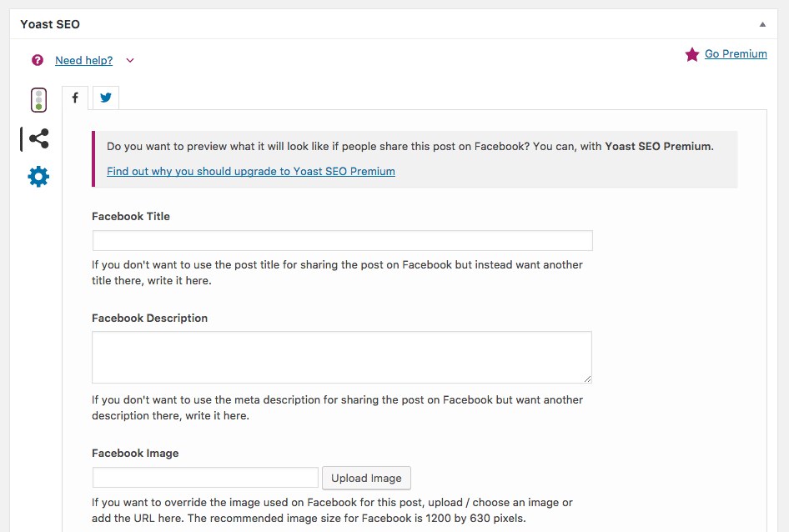Click the Facebook Image label

(135, 453)
